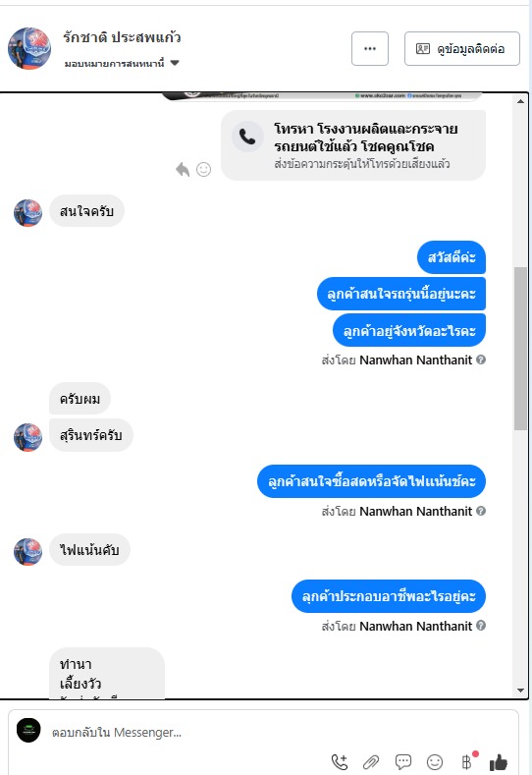The width and height of the screenshot is (532, 775).
Task: Attach a file using the paperclip icon
Action: tap(371, 761)
